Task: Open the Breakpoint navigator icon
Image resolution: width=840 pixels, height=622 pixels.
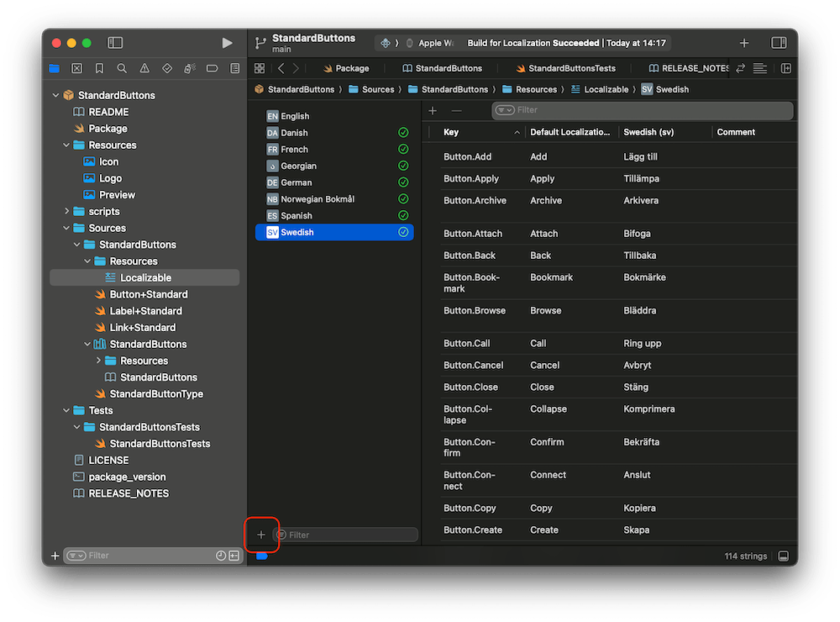Action: tap(213, 68)
